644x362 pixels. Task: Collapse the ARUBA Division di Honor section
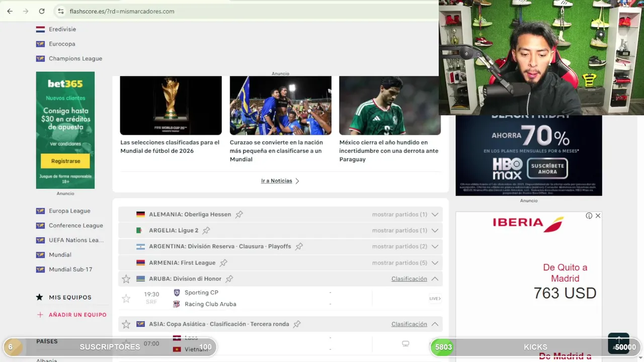(x=435, y=279)
